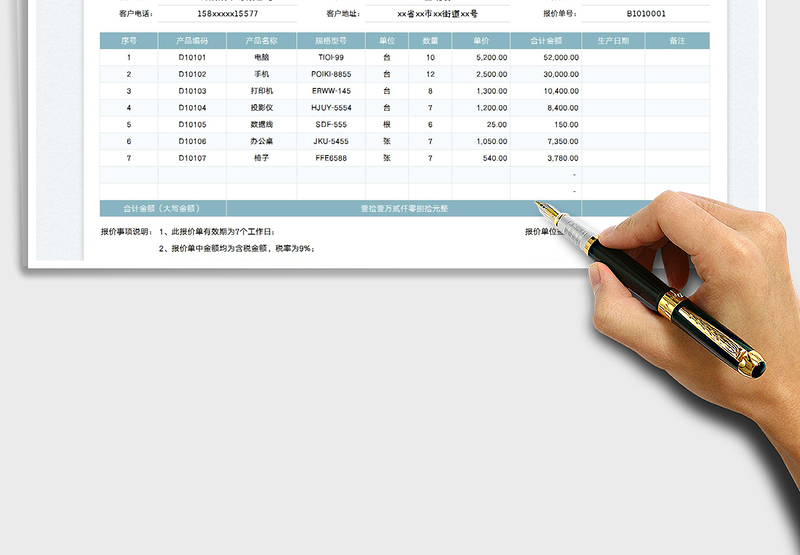
Task: Click the 产品编码 column header
Action: 192,41
